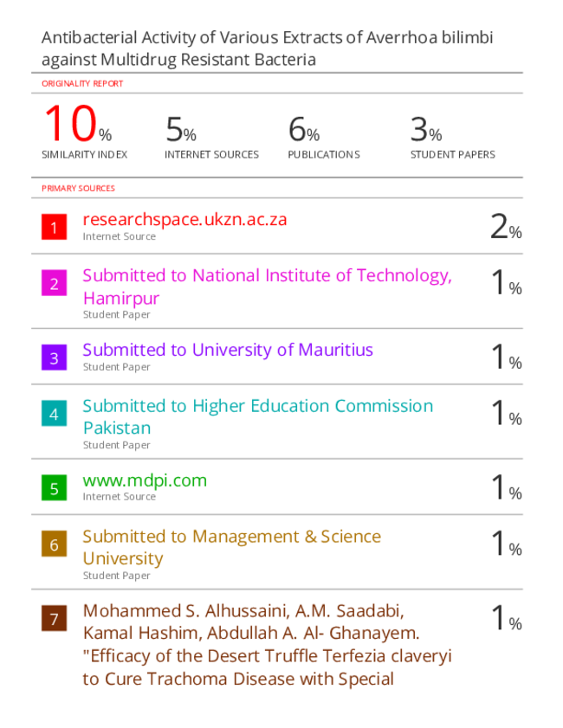563x728 pixels.
Task: Click the 2% match for first source
Action: (506, 227)
